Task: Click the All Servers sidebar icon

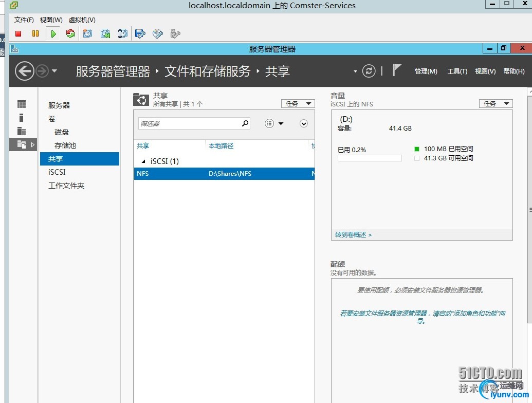Action: tap(22, 131)
